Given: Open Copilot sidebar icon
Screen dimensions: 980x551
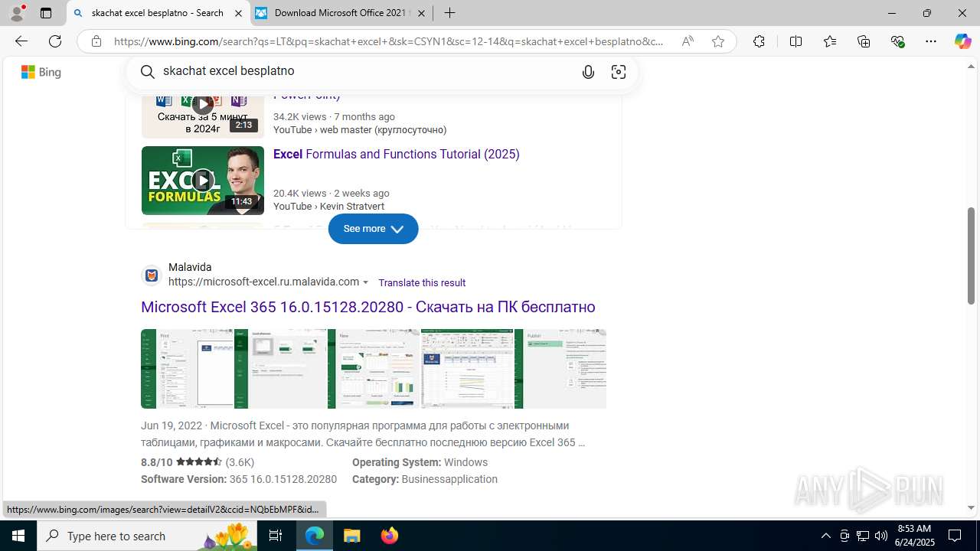Looking at the screenshot, I should [962, 41].
